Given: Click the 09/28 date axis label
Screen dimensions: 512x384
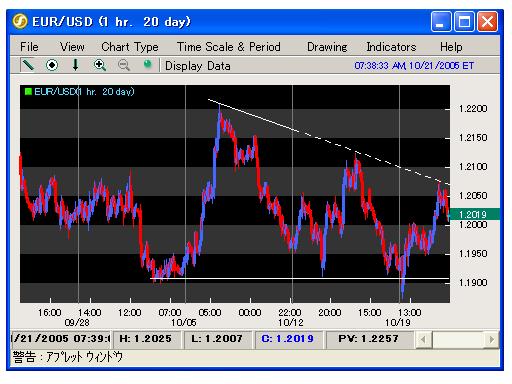Looking at the screenshot, I should [x=77, y=323].
